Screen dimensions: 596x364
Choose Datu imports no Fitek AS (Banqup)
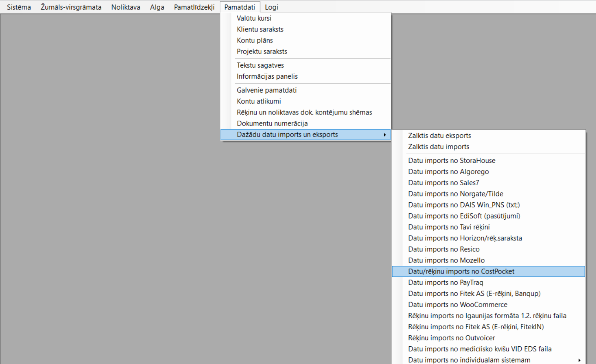[x=489, y=293]
